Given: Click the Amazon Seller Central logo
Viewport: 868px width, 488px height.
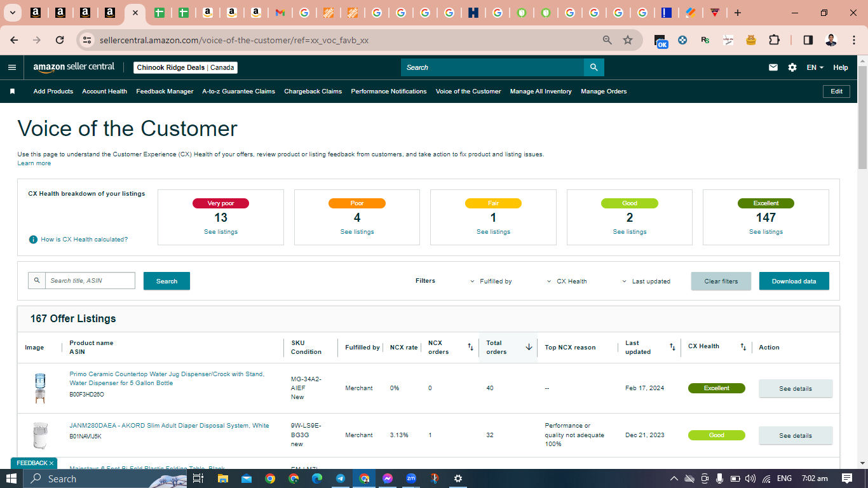Looking at the screenshot, I should tap(74, 67).
